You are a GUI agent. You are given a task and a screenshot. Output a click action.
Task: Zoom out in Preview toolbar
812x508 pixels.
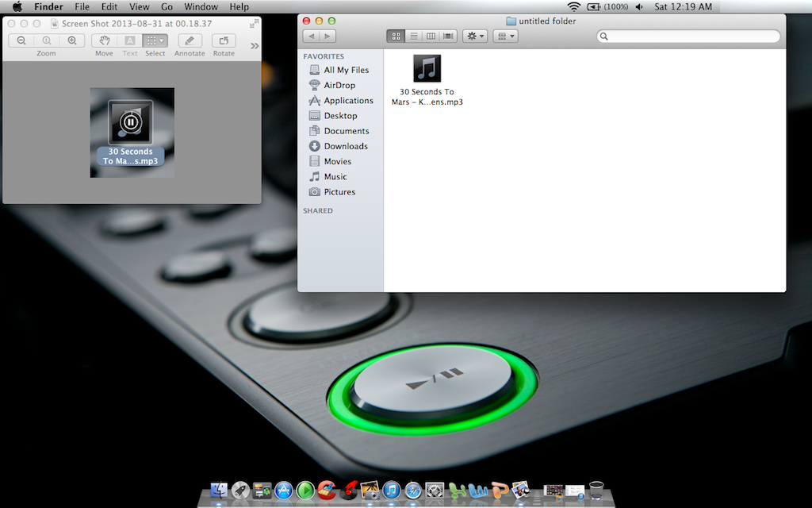21,40
